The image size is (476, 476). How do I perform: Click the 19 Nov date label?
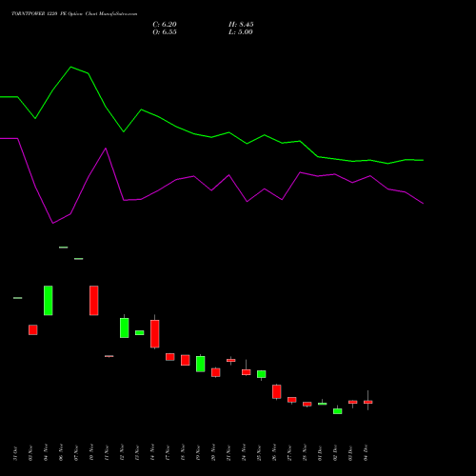pos(198,453)
